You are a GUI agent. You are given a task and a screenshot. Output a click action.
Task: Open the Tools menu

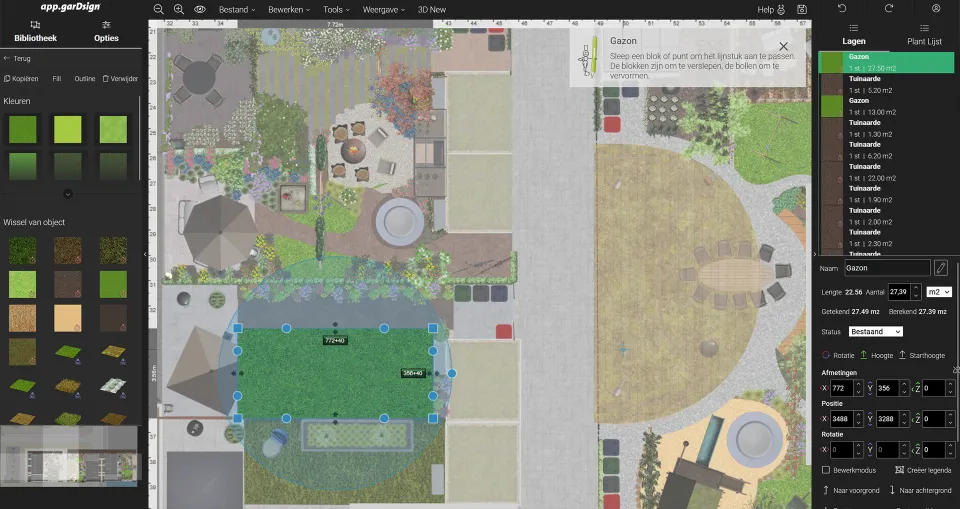pos(336,9)
